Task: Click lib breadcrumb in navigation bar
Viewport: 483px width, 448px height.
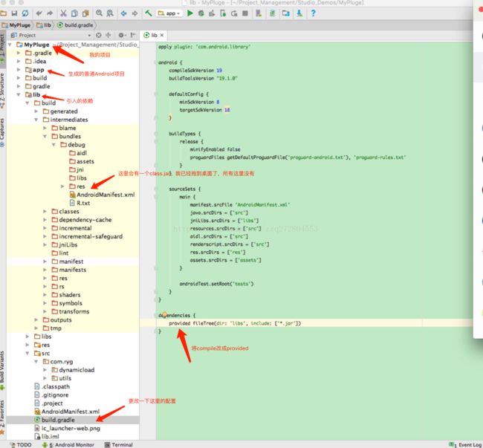Action: coord(44,25)
